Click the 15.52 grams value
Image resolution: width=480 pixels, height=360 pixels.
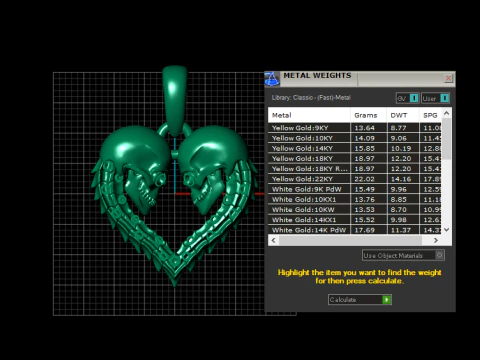pos(364,220)
